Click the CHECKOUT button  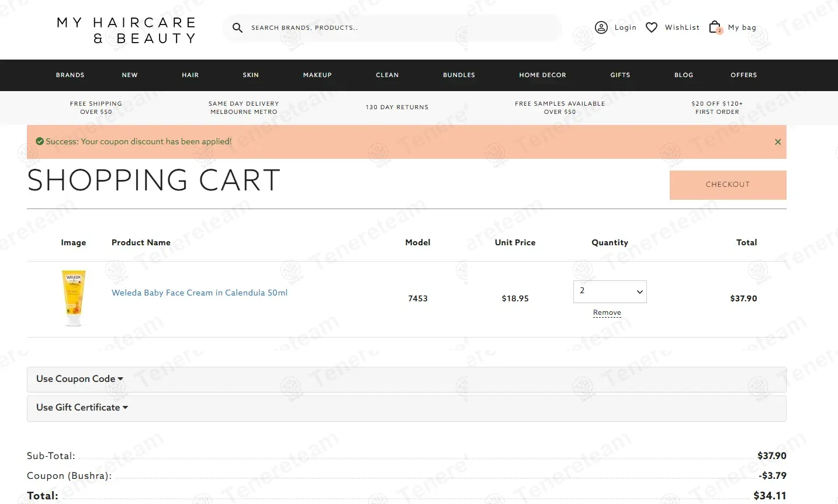pyautogui.click(x=728, y=185)
